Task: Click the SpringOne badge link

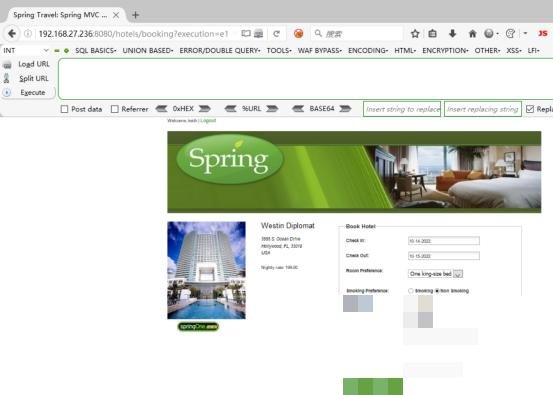Action: point(198,327)
